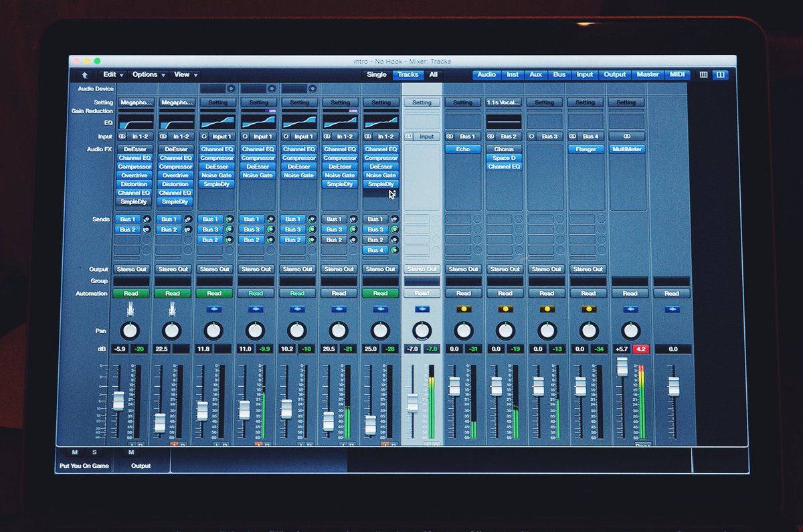Toggle the Input channel filter button
803x532 pixels.
click(585, 75)
